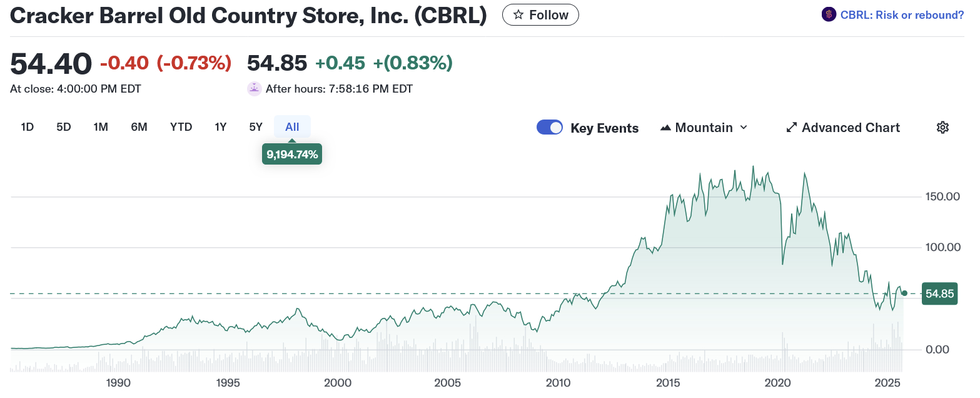Open the CBRL: Risk or rebound? link
The width and height of the screenshot is (980, 398).
[902, 15]
